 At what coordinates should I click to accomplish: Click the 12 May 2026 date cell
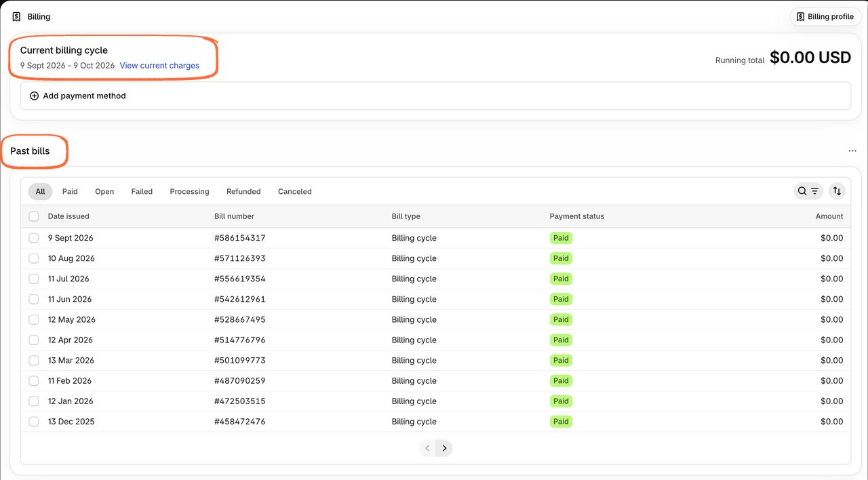click(72, 319)
